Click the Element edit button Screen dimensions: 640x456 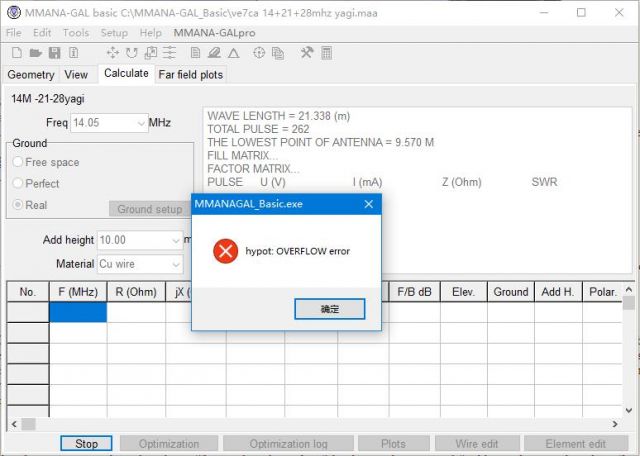point(576,444)
